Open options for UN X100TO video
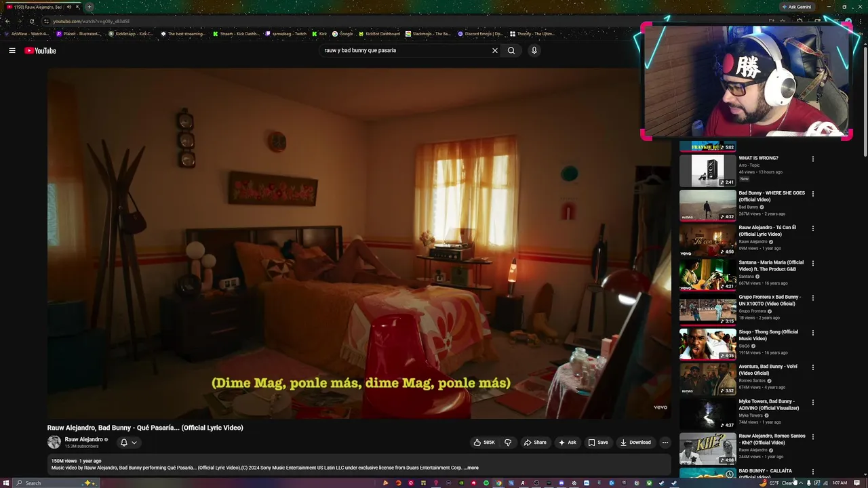The height and width of the screenshot is (488, 868). (812, 298)
